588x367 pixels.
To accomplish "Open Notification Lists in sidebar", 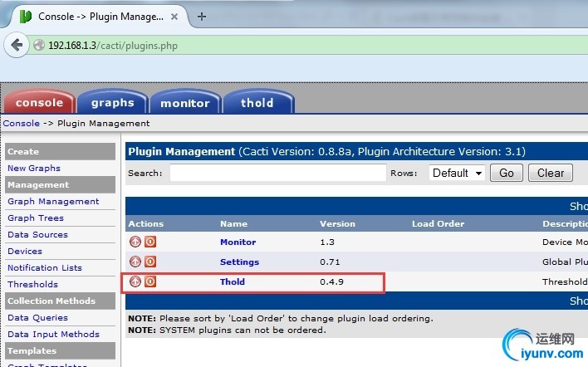I will (x=45, y=267).
